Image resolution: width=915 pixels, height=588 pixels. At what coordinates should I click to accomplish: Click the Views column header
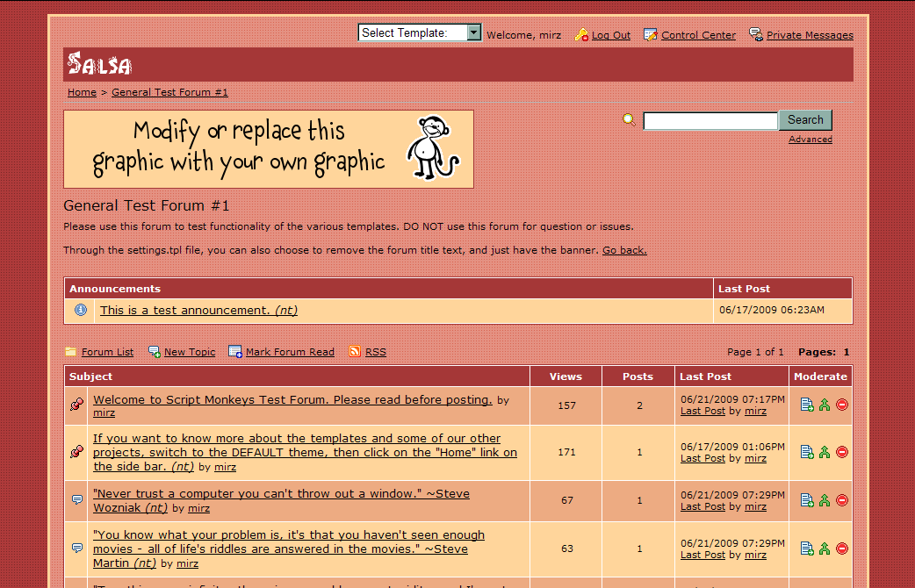(566, 376)
